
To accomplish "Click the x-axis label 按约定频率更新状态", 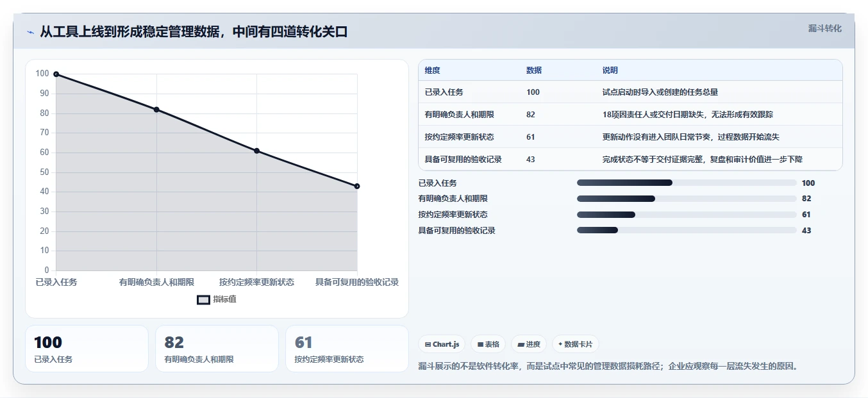I will pos(256,282).
